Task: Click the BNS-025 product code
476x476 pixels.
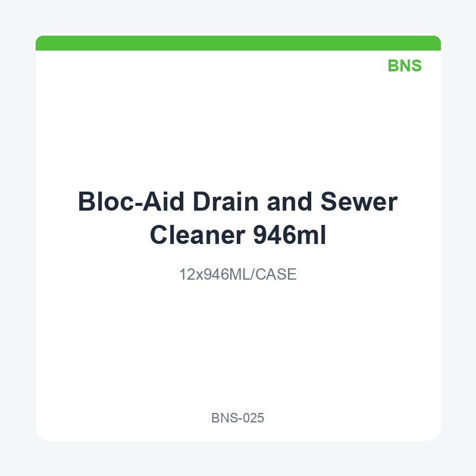Action: pos(237,418)
